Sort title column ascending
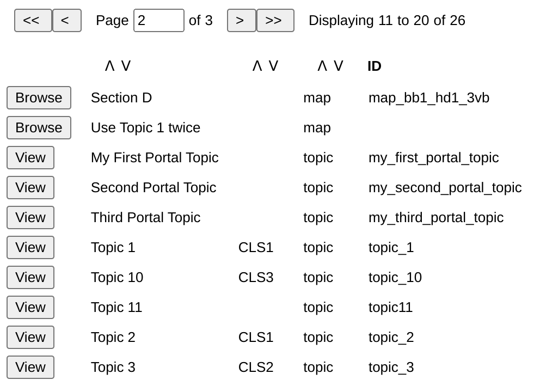Screen dimensions: 540x392 110,66
